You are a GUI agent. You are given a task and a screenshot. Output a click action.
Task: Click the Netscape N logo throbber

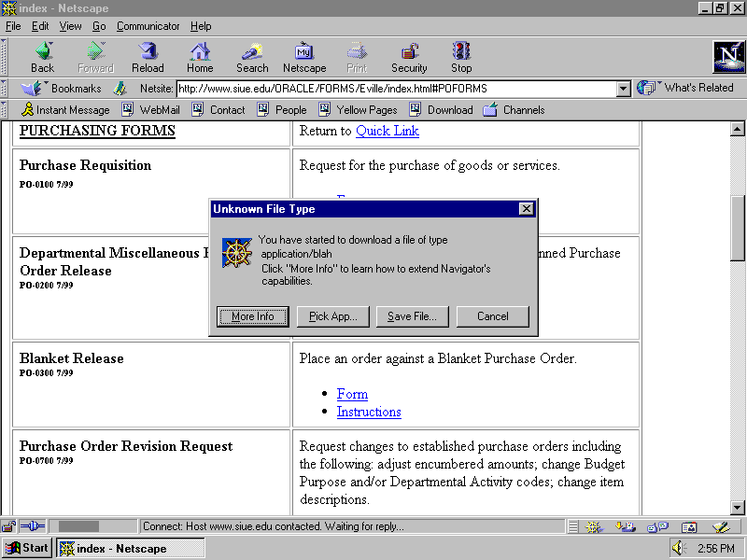[728, 57]
